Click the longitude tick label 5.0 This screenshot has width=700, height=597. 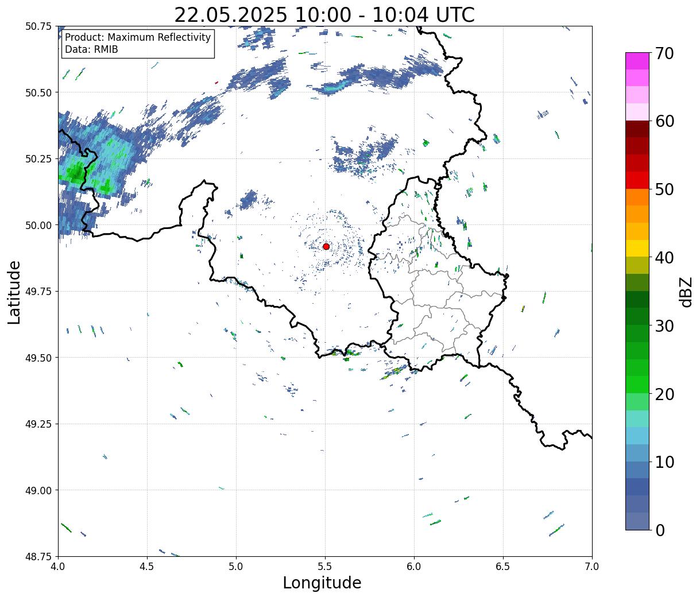pyautogui.click(x=236, y=566)
